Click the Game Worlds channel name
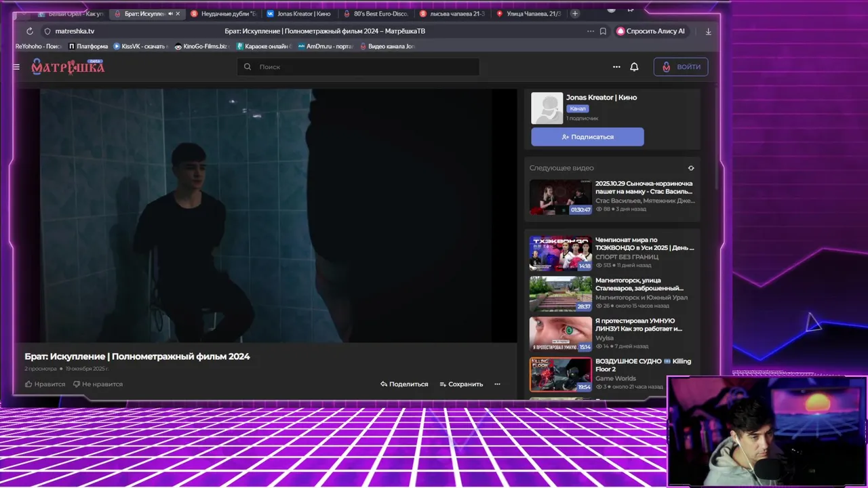Viewport: 868px width, 488px height. click(616, 379)
